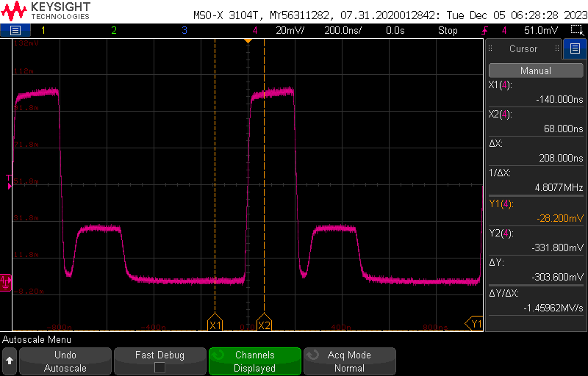Open the Channels Displayed softkey options
This screenshot has width=588, height=376.
(x=254, y=361)
